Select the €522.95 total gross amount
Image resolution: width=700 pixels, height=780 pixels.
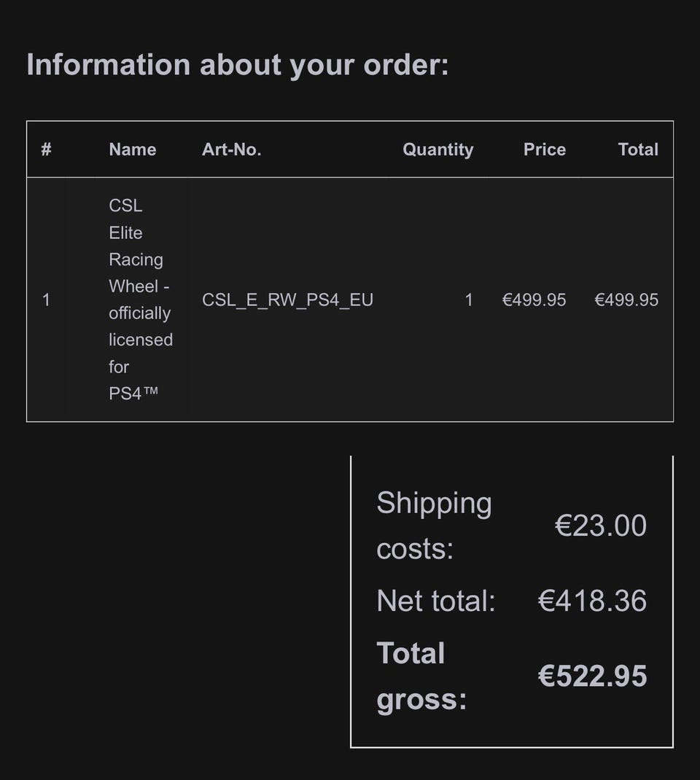coord(591,676)
